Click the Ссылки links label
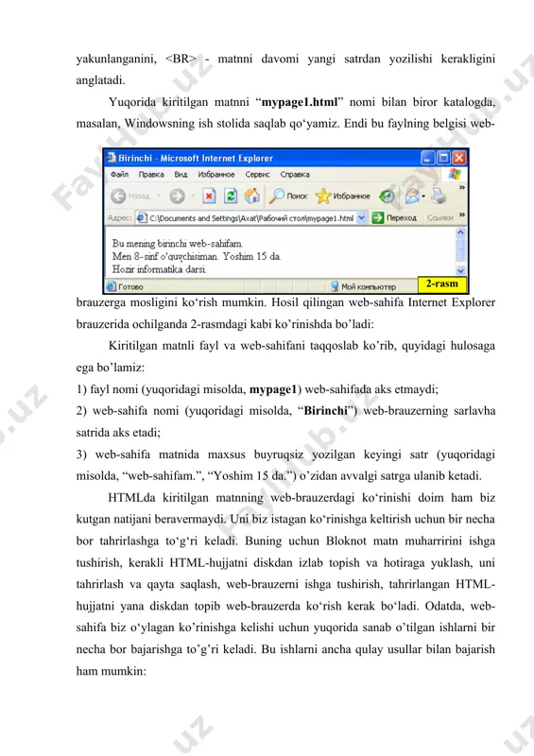 pyautogui.click(x=439, y=218)
